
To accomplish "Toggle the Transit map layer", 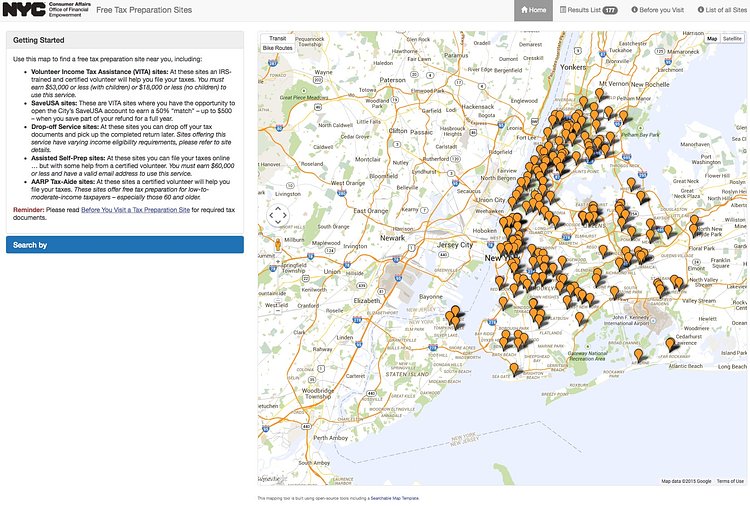I will tap(277, 37).
